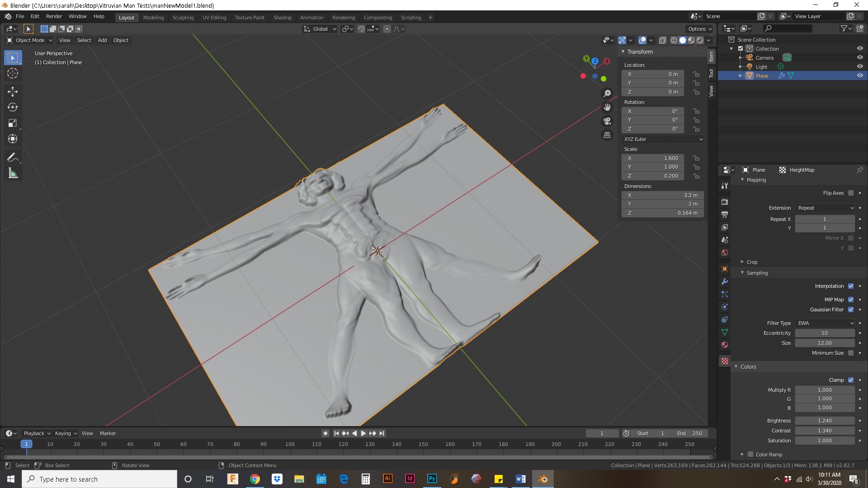Switch viewport to Wireframe shading

(675, 40)
